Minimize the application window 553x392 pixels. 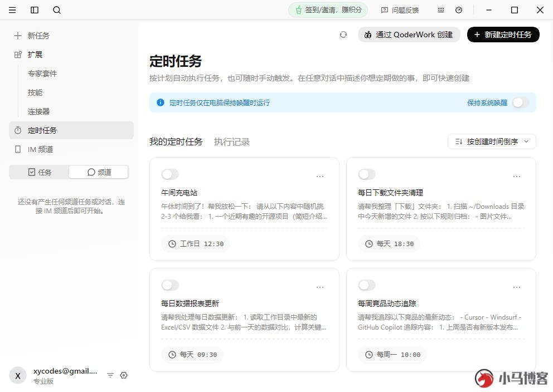(x=489, y=10)
